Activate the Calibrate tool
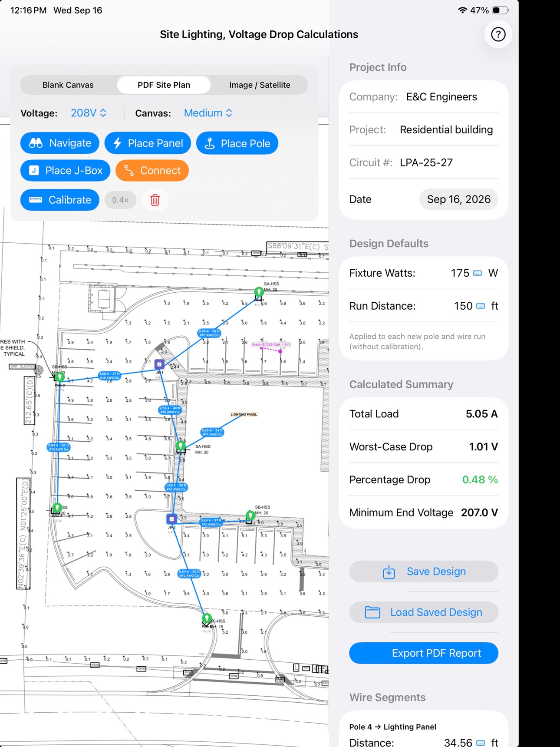 (60, 200)
